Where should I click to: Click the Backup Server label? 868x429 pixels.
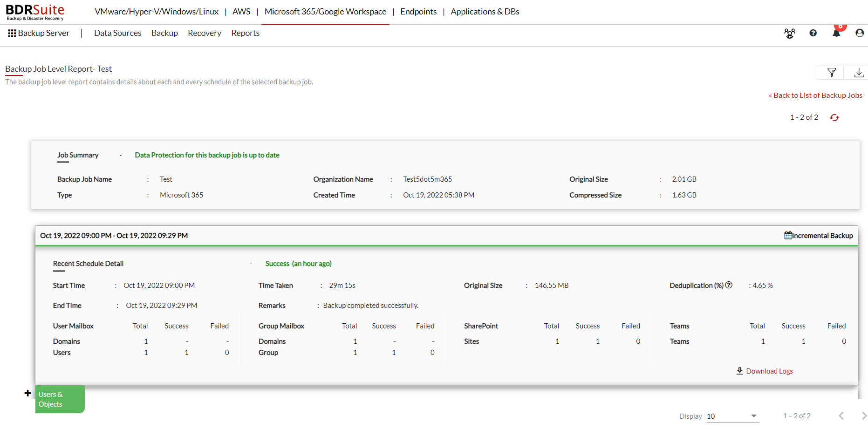point(44,33)
